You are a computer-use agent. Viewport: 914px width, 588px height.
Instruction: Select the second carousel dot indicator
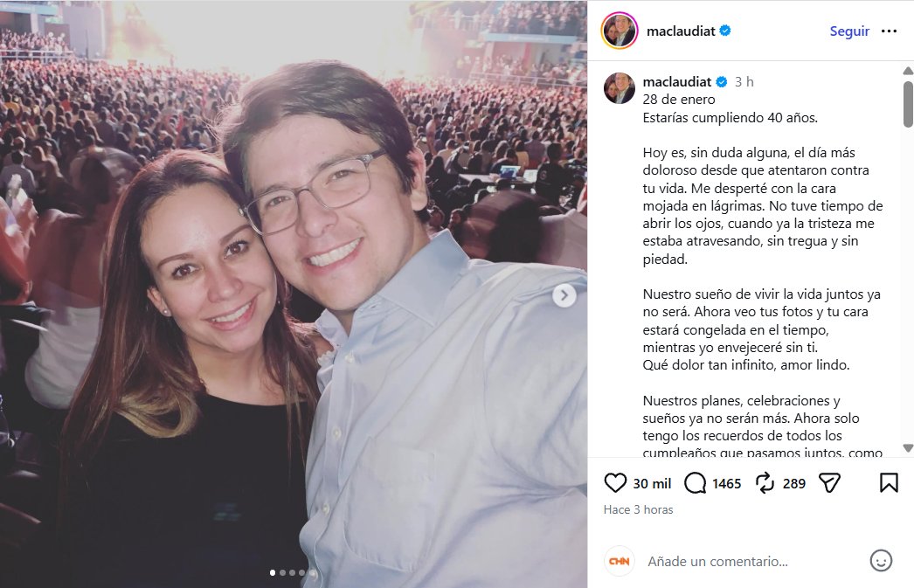(282, 573)
